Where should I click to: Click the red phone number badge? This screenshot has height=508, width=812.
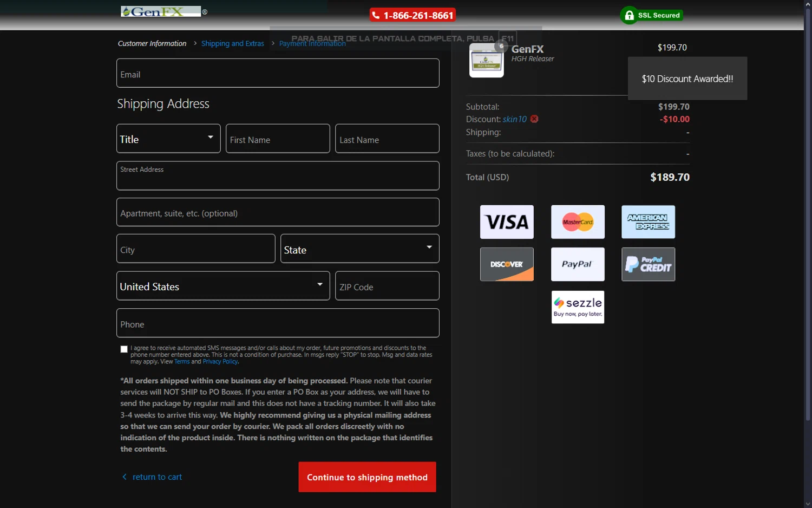pos(412,15)
